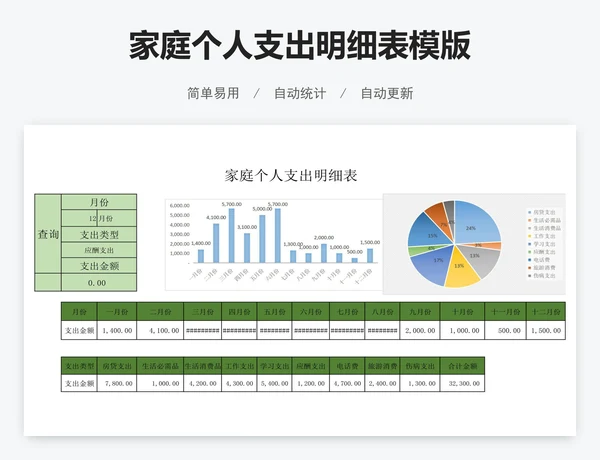This screenshot has width=600, height=460.
Task: Click the overflowed ##### cell under 七月份
Action: point(347,330)
